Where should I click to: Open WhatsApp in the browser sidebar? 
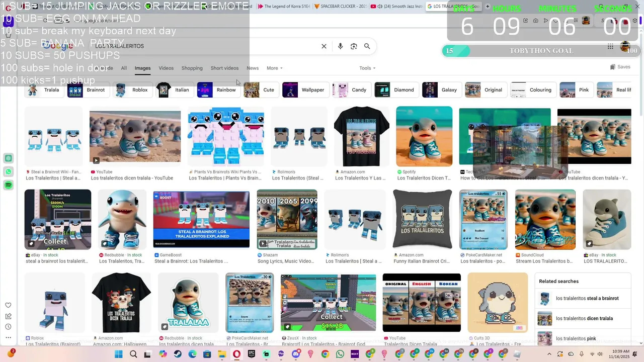click(9, 172)
